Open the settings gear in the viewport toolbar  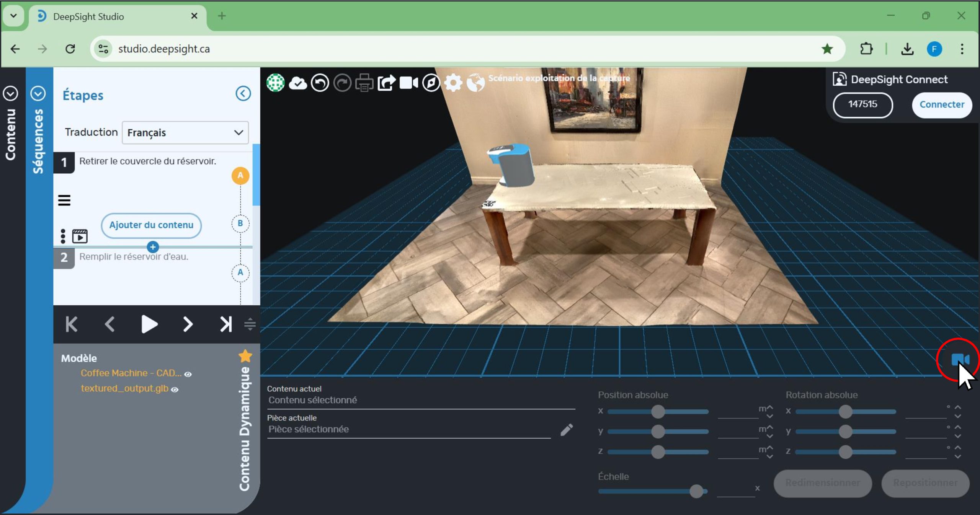pos(453,83)
